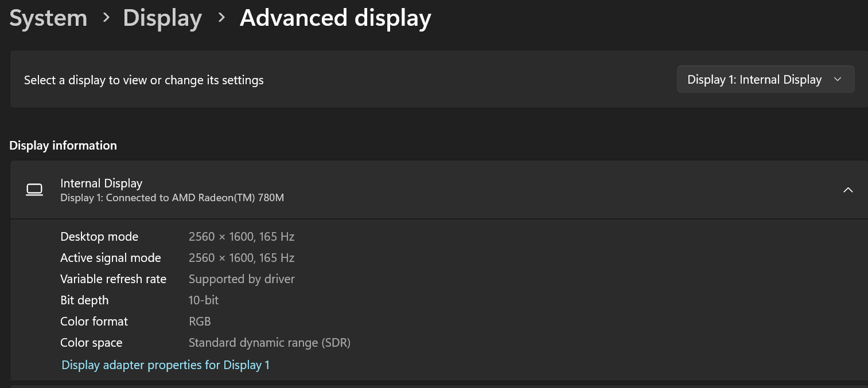
Task: Click the arrow inside the display selector
Action: (x=838, y=80)
